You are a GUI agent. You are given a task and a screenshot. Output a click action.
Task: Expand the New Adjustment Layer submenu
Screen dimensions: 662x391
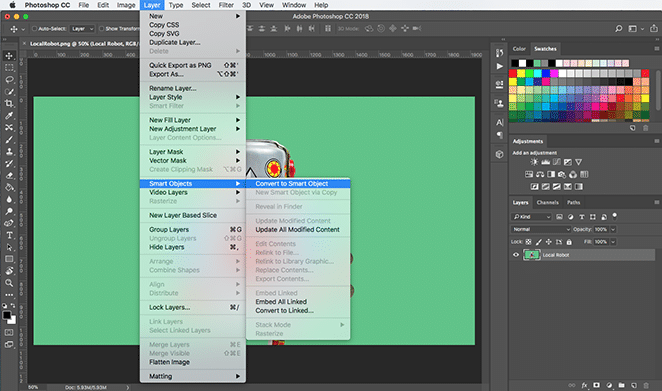[x=193, y=129]
